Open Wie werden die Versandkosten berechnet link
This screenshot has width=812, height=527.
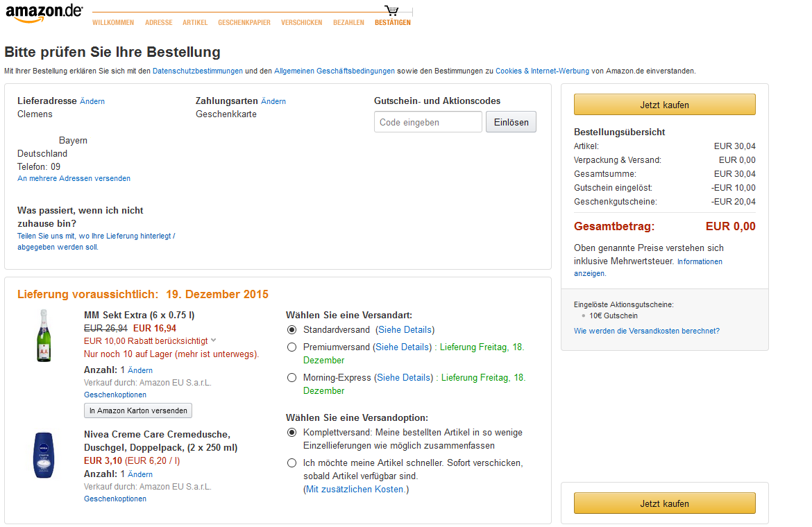(x=646, y=331)
